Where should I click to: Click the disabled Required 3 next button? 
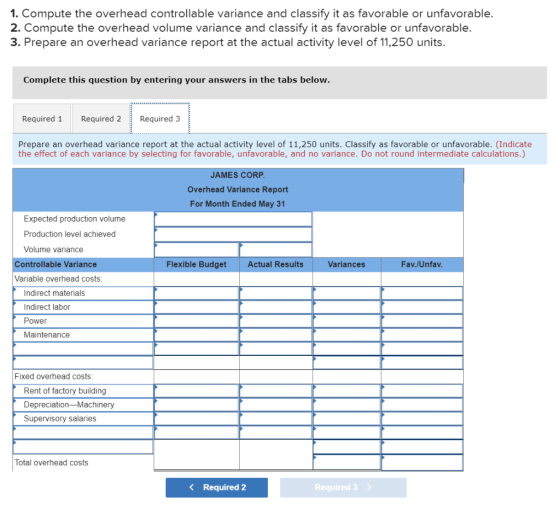[343, 488]
